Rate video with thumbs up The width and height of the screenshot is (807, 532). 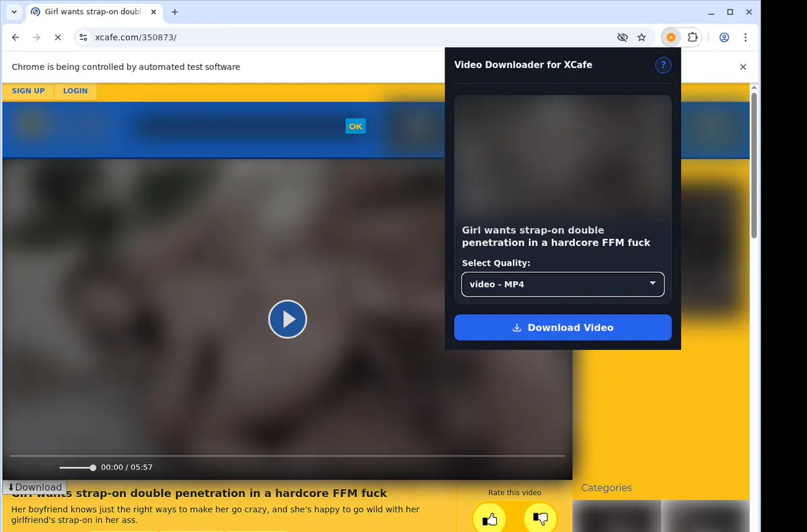click(490, 519)
